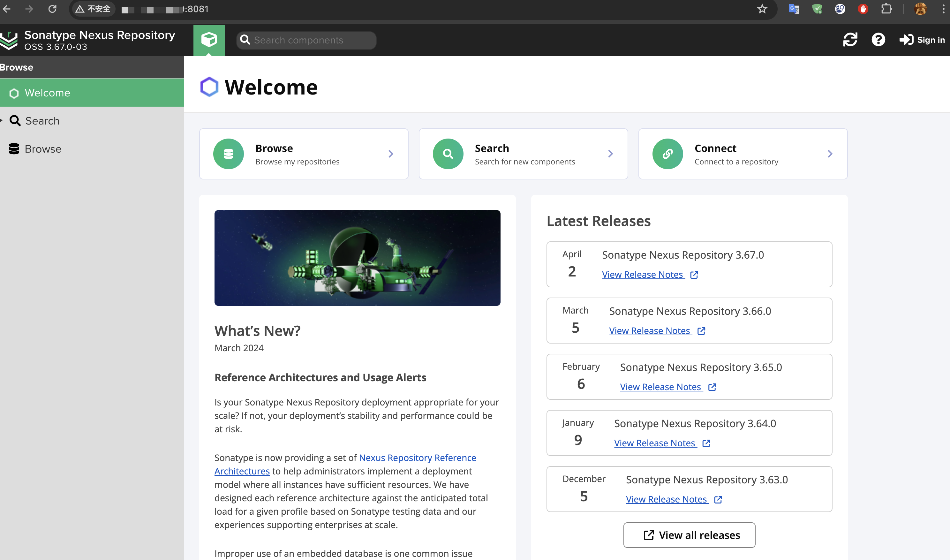Open the Connect to a repository card
Screen dimensions: 950x560
743,154
